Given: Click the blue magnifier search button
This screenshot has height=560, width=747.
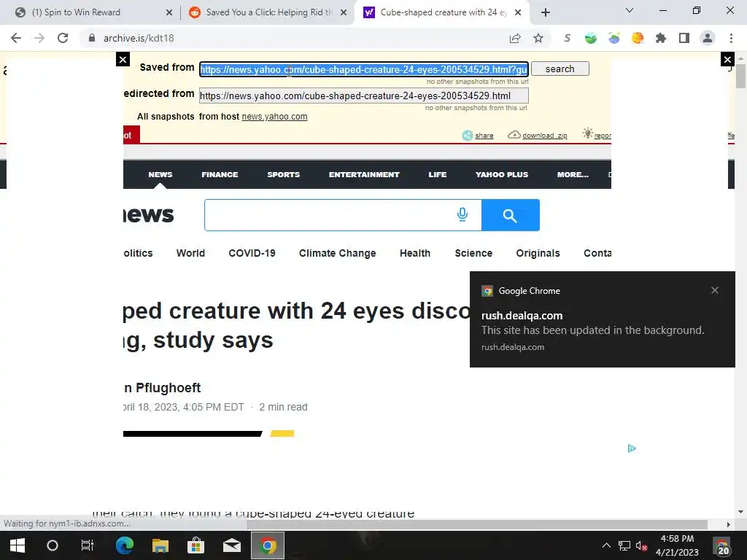Looking at the screenshot, I should pyautogui.click(x=510, y=215).
